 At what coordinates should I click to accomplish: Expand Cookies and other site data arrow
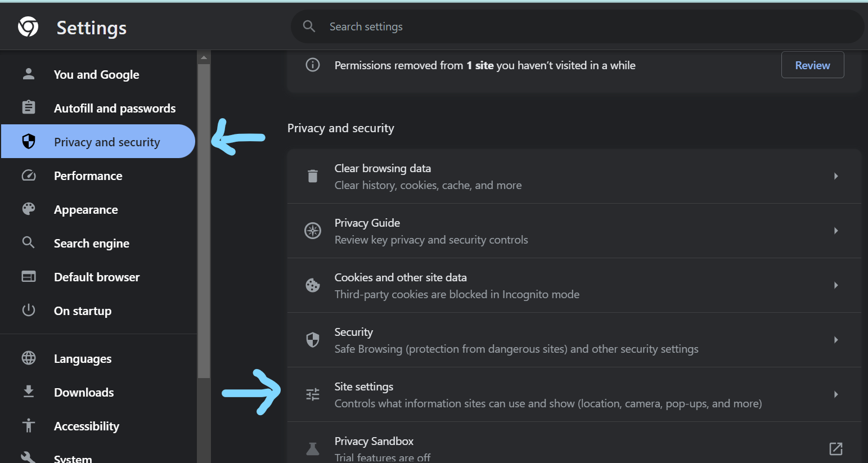(x=836, y=285)
